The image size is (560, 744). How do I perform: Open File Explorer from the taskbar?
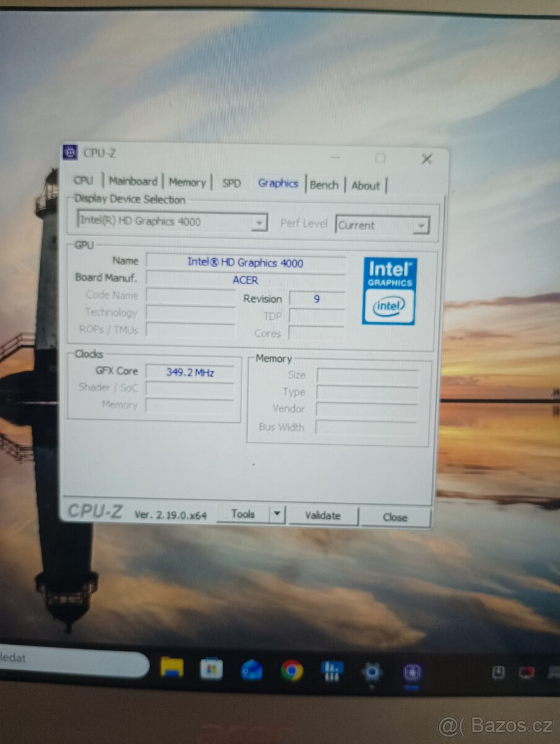[x=172, y=668]
